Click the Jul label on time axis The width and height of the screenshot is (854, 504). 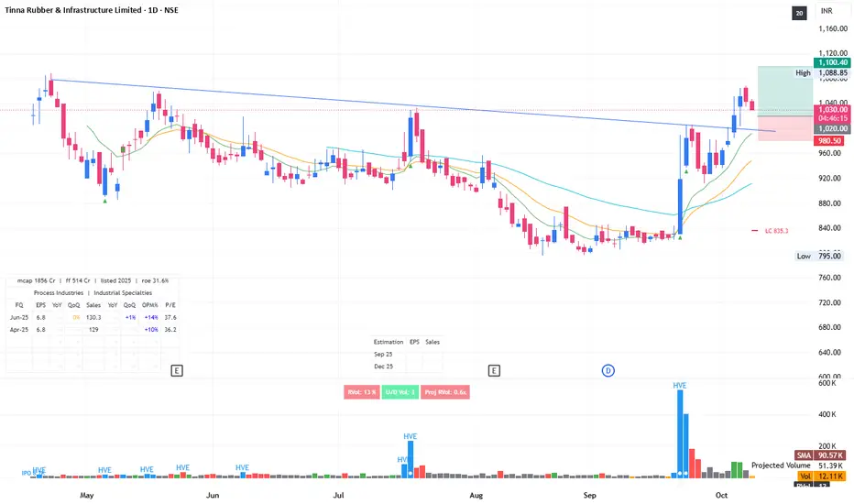point(339,495)
